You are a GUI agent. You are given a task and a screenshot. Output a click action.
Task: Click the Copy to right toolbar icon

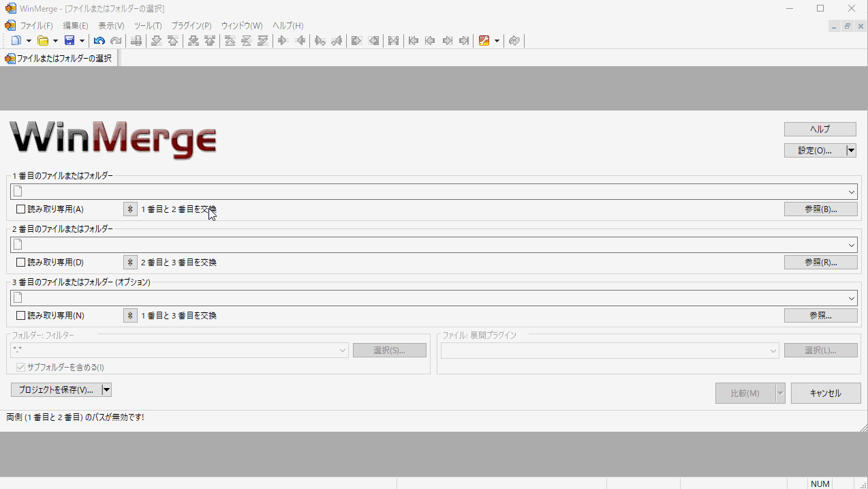point(283,41)
